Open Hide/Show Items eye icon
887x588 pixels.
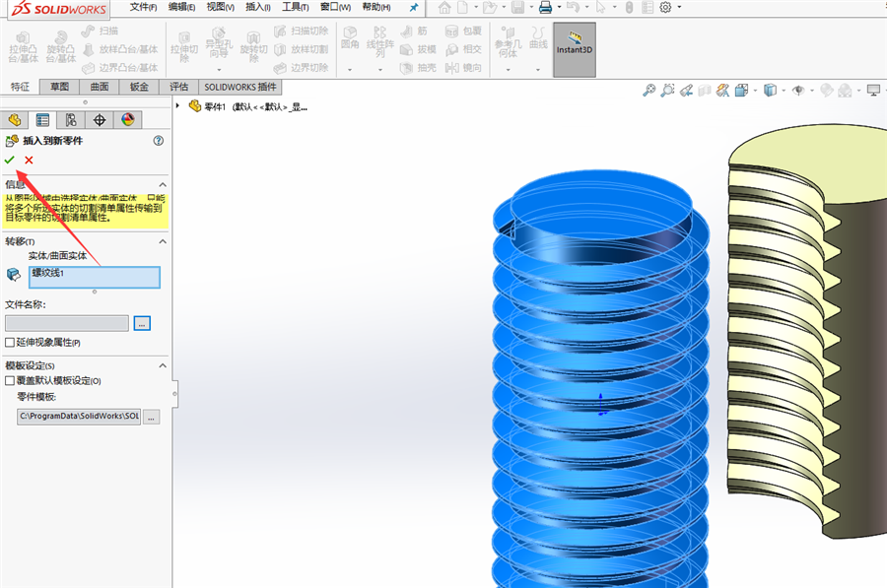pyautogui.click(x=798, y=90)
